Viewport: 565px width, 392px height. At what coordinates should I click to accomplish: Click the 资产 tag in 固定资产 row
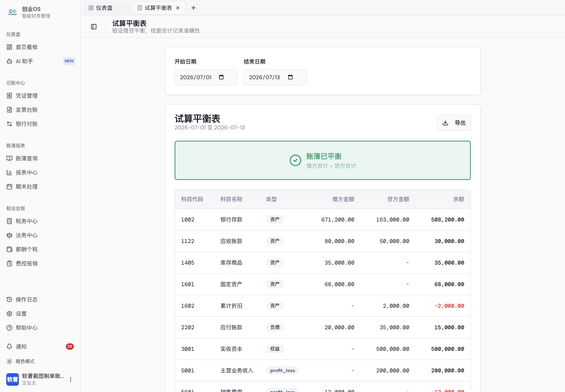[x=275, y=284]
